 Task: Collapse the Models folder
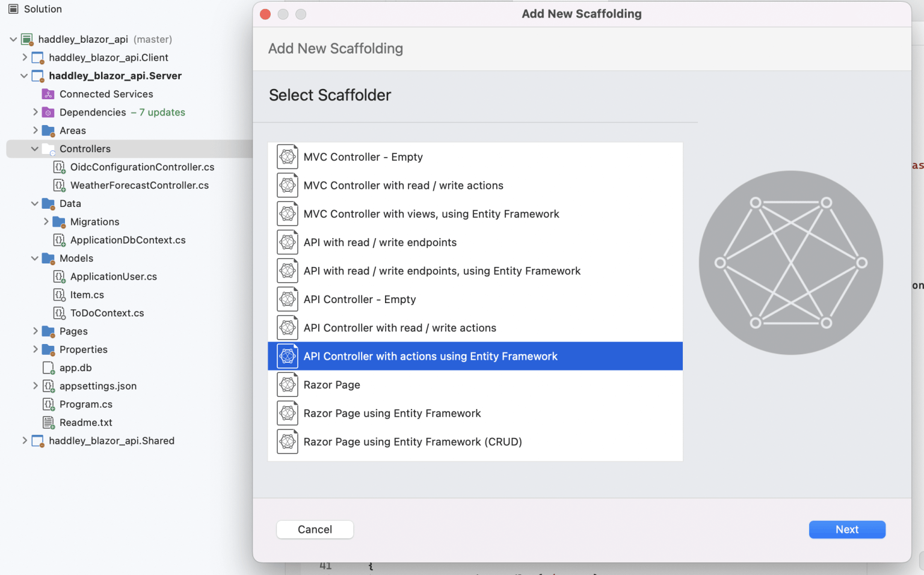point(35,258)
